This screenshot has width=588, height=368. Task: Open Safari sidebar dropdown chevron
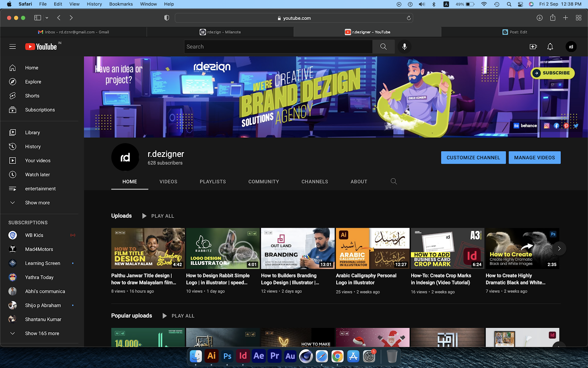pos(47,18)
